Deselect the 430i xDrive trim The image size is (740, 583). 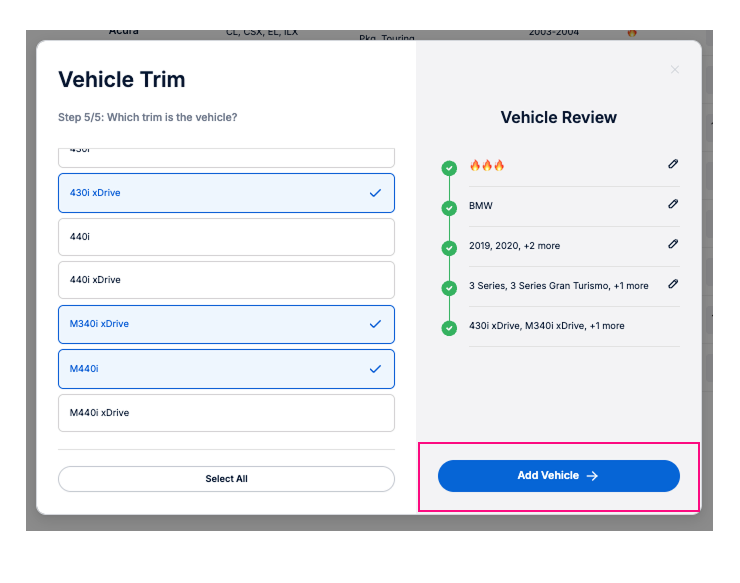point(226,192)
